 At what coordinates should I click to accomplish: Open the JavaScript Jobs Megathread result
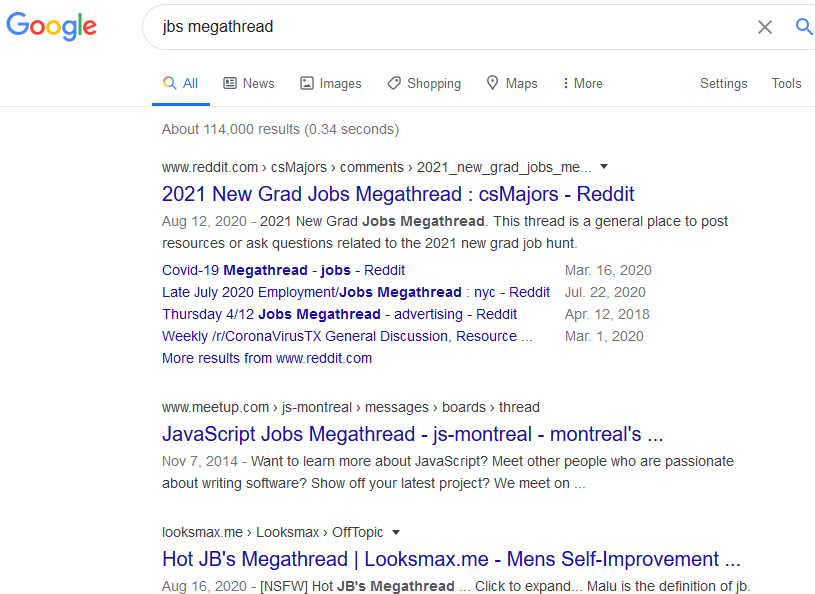click(x=412, y=434)
